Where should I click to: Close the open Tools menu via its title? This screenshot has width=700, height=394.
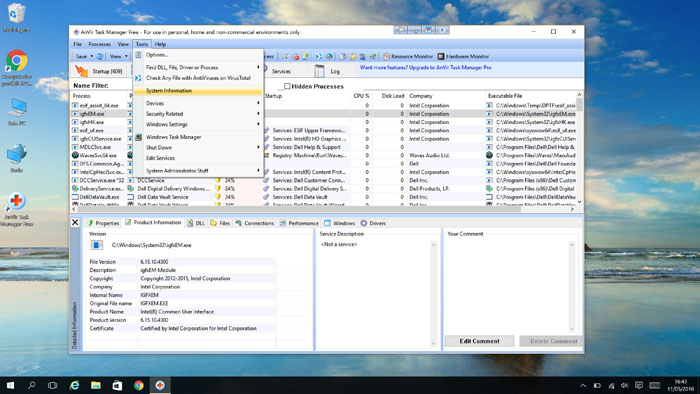point(142,44)
